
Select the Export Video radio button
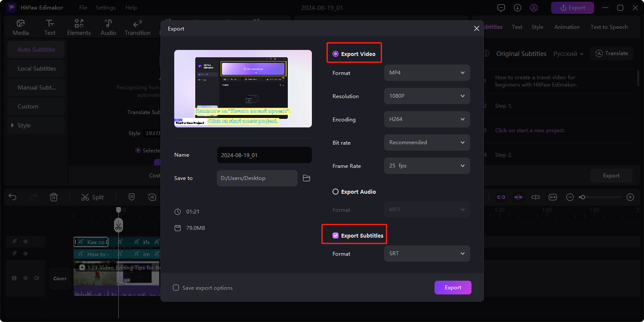point(336,54)
